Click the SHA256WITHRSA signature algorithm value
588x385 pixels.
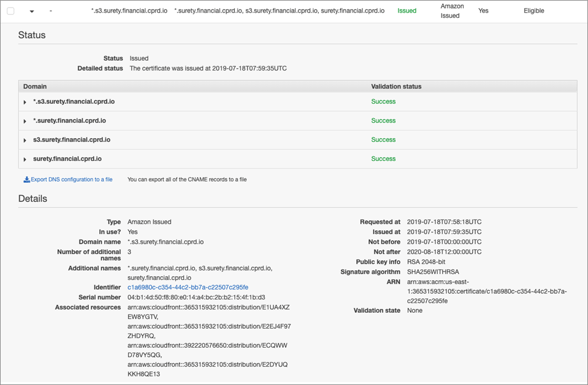[433, 272]
